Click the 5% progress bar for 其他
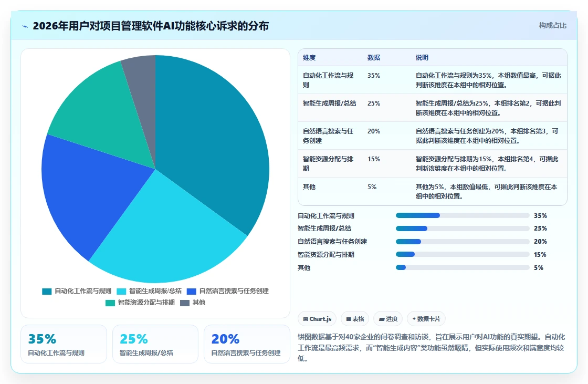 coord(463,267)
